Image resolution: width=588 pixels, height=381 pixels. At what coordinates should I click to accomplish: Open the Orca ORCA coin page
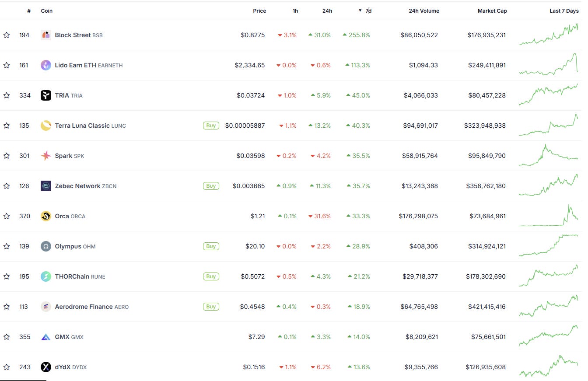point(70,216)
